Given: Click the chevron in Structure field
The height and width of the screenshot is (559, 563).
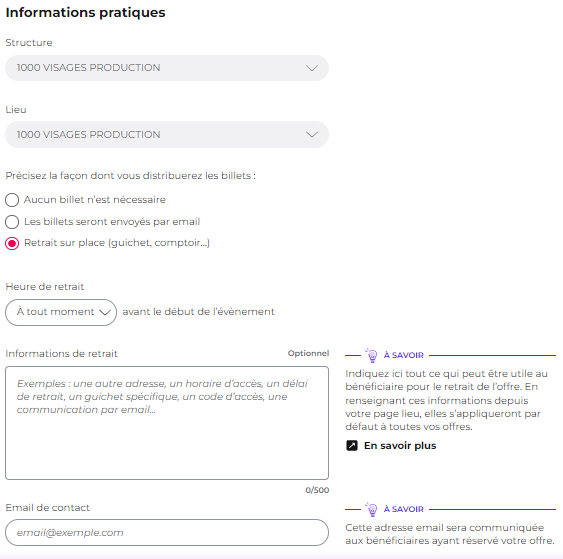Looking at the screenshot, I should [312, 68].
